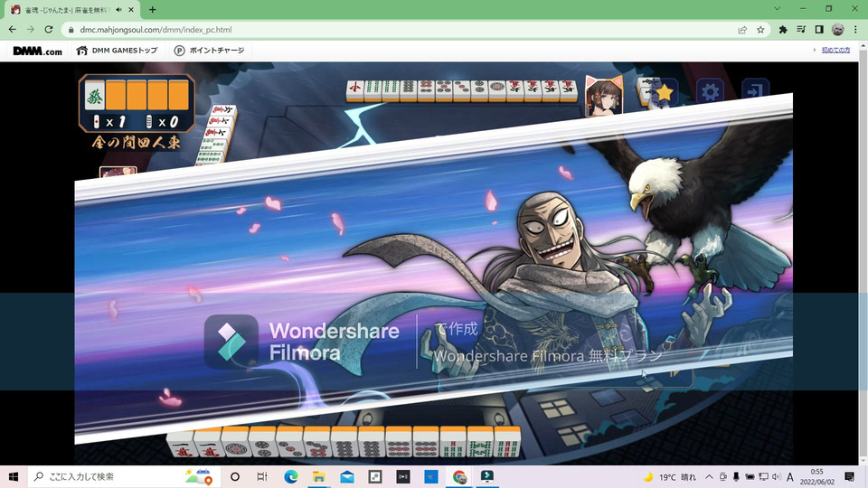The height and width of the screenshot is (488, 868).
Task: Click the address bar URL
Action: point(156,30)
